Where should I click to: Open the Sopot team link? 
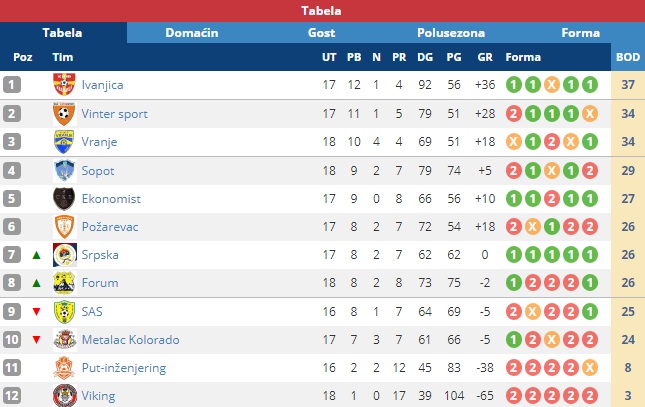click(97, 171)
